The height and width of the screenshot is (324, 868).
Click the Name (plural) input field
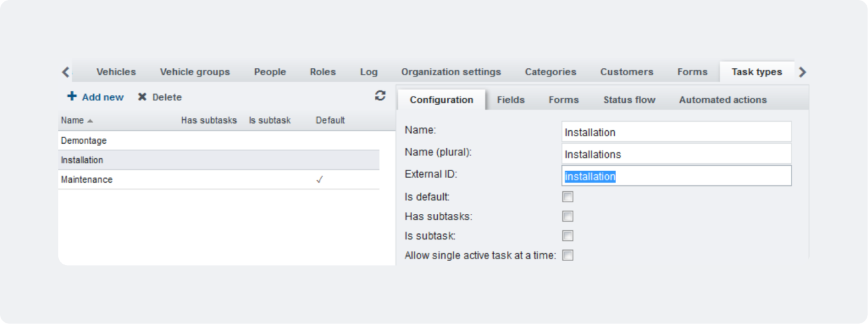tap(676, 154)
